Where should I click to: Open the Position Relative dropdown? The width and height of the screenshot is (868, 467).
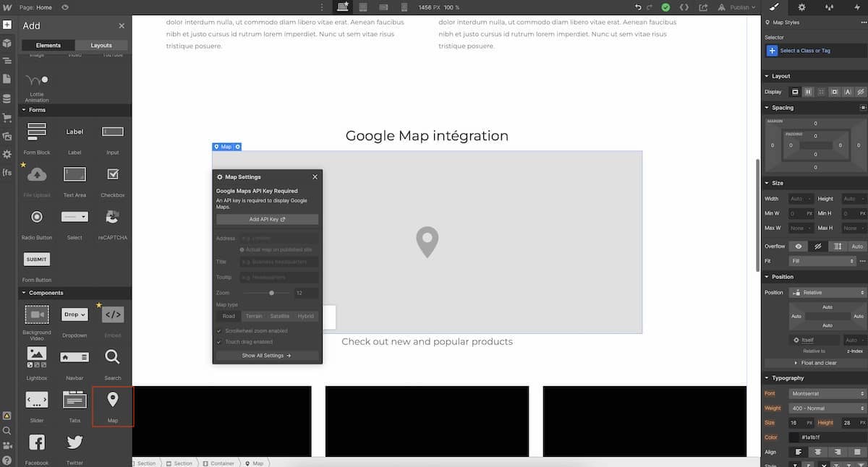tap(827, 293)
